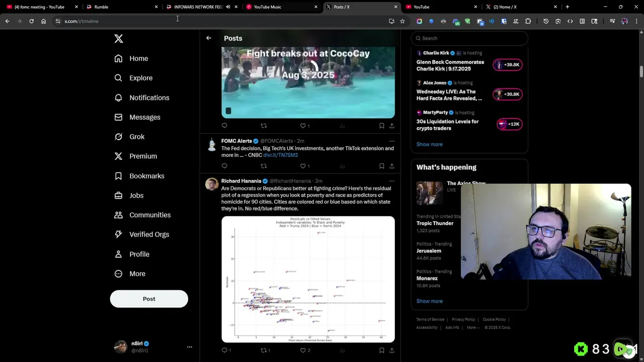The width and height of the screenshot is (644, 362).
Task: Open Richard Hanania profile name
Action: click(x=241, y=181)
